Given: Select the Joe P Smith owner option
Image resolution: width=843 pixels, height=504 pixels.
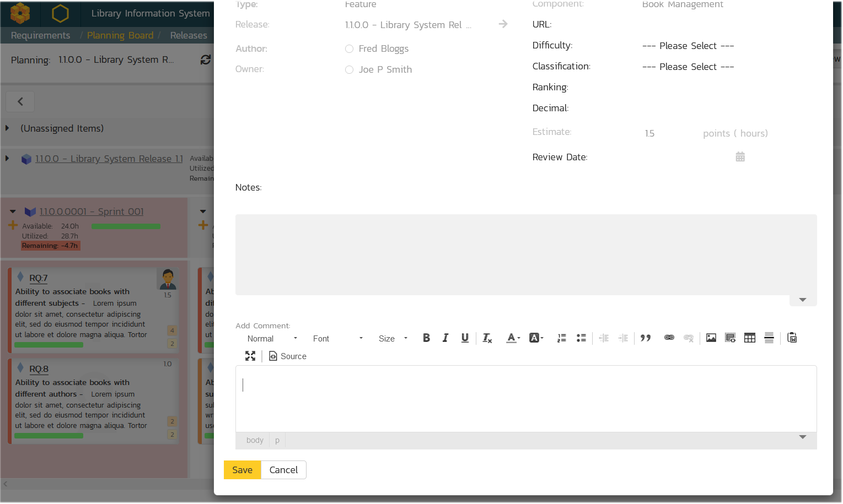Looking at the screenshot, I should 349,70.
